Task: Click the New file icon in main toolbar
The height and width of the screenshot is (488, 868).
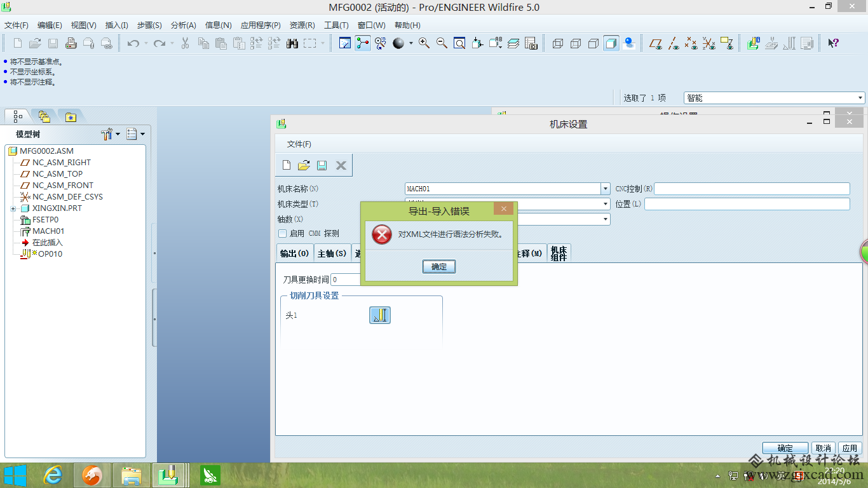Action: [18, 43]
